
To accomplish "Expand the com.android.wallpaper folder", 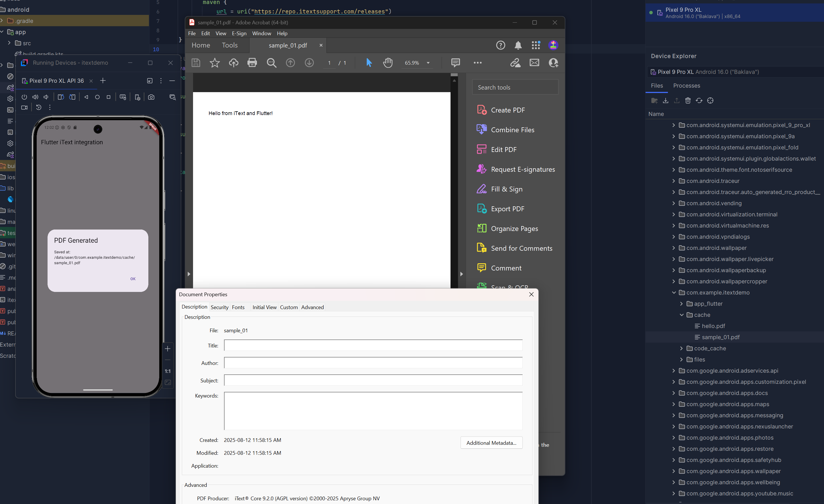I will (x=674, y=248).
